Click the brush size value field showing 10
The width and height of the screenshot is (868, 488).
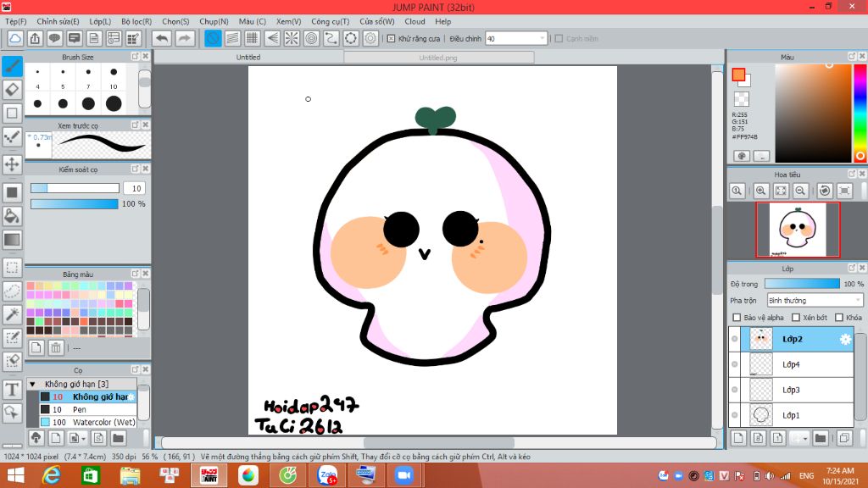pyautogui.click(x=135, y=189)
